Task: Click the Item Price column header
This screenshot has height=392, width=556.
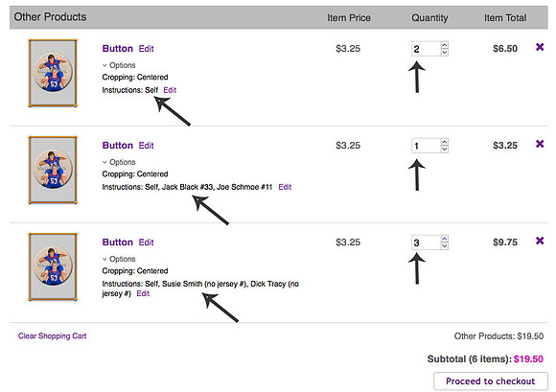Action: [349, 17]
